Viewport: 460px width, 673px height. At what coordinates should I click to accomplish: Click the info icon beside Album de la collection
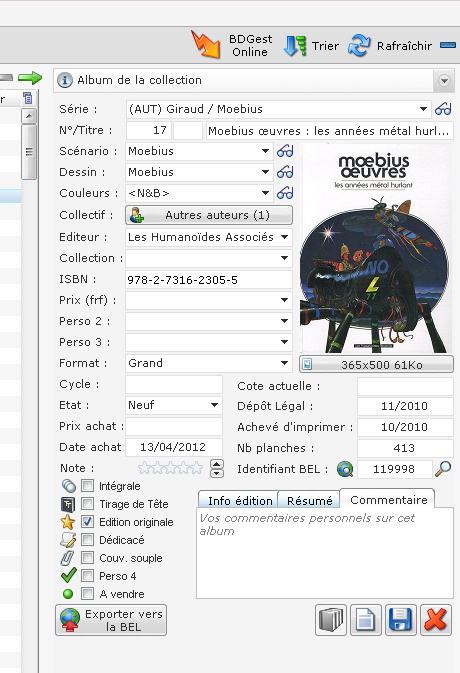[x=65, y=80]
